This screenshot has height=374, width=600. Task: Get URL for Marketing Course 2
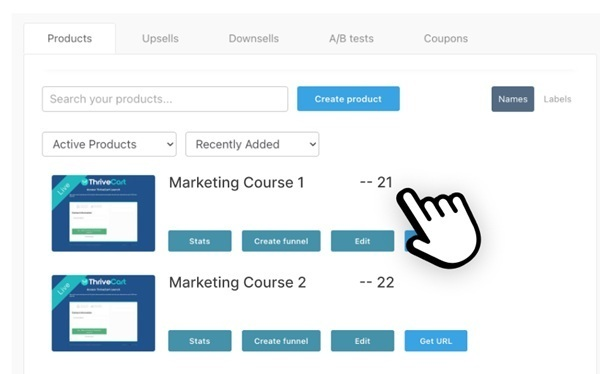[436, 341]
